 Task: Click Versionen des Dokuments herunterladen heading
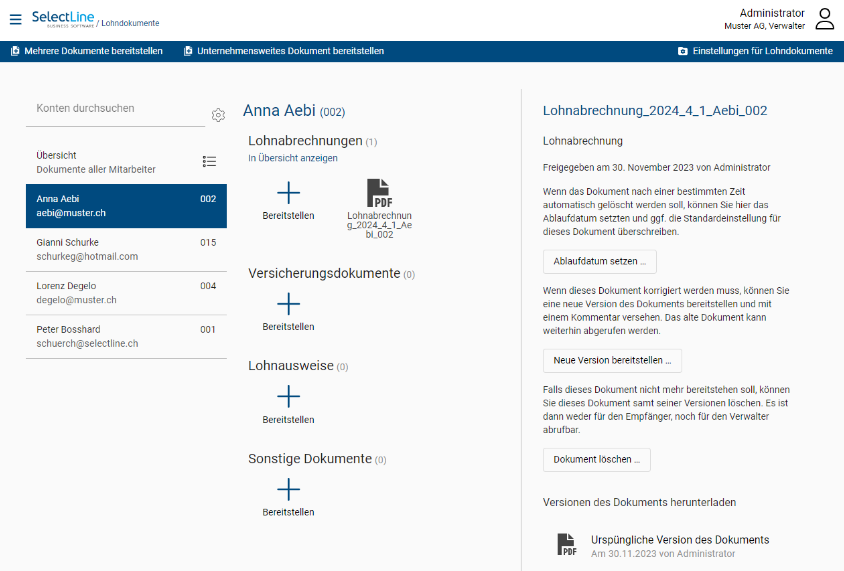pyautogui.click(x=639, y=503)
